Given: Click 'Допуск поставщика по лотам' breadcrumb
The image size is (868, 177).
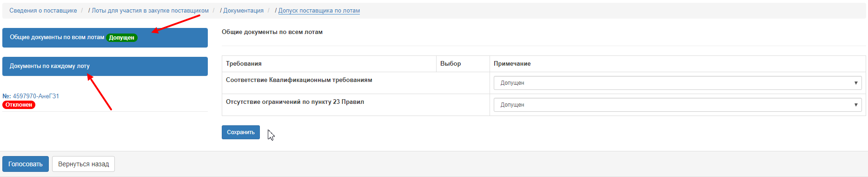Looking at the screenshot, I should (319, 10).
